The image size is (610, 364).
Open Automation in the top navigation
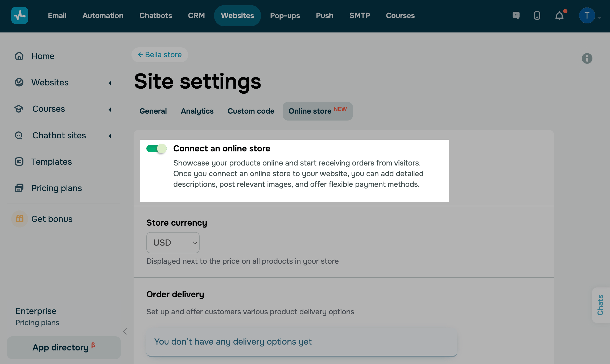pyautogui.click(x=103, y=16)
